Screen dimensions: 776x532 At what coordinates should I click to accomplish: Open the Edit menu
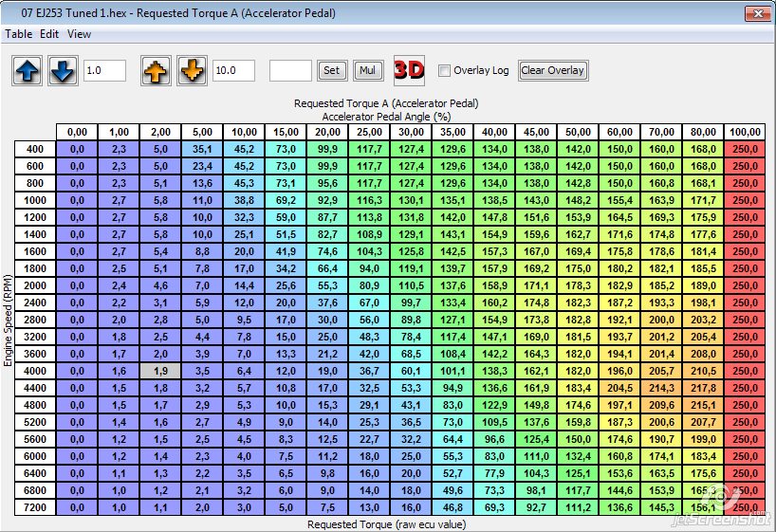point(49,34)
